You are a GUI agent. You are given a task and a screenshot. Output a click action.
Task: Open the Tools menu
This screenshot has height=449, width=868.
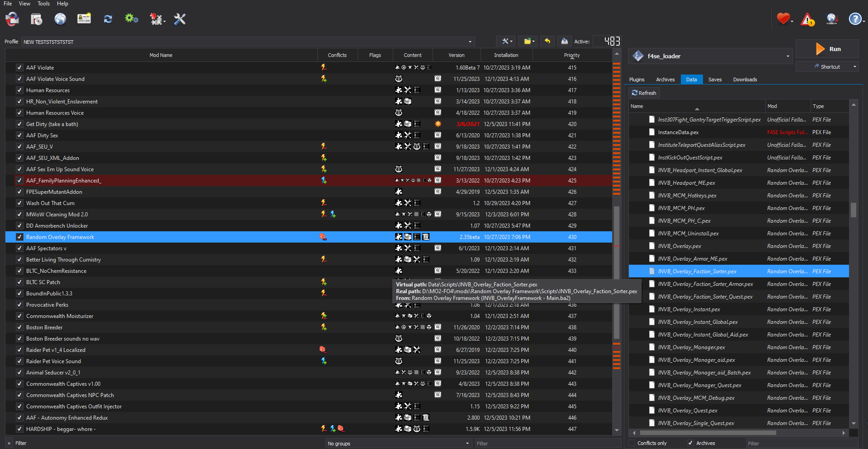pyautogui.click(x=43, y=4)
